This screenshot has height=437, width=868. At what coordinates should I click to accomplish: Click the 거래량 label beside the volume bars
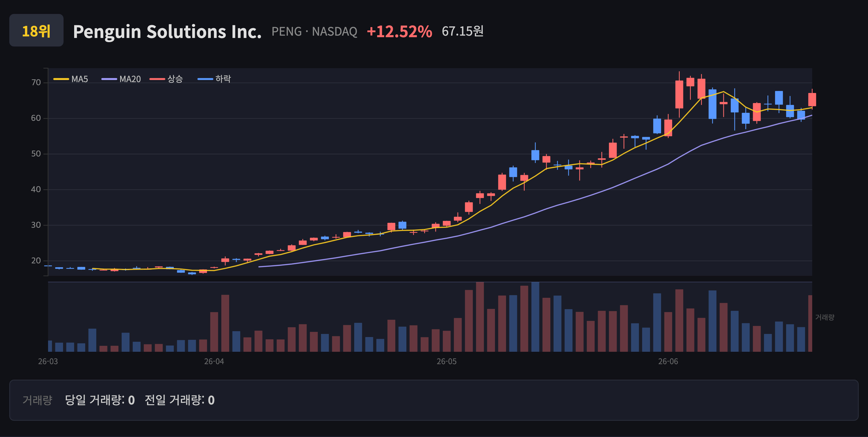[x=825, y=317]
